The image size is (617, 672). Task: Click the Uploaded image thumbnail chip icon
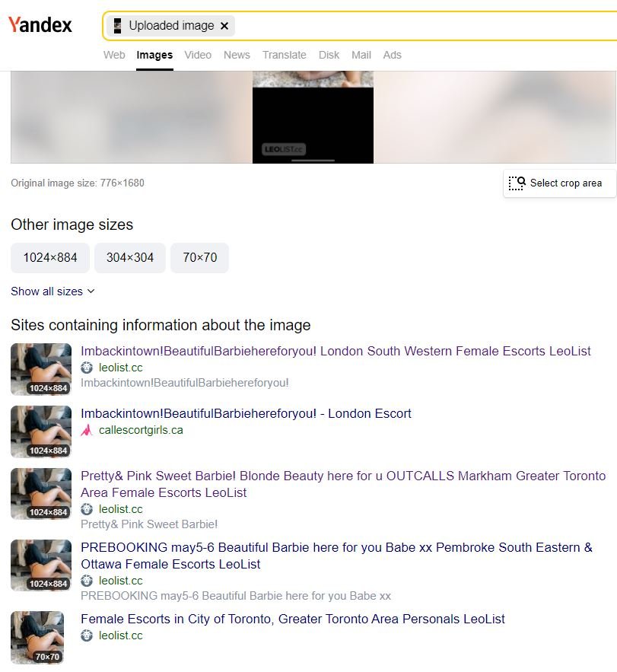[x=117, y=26]
